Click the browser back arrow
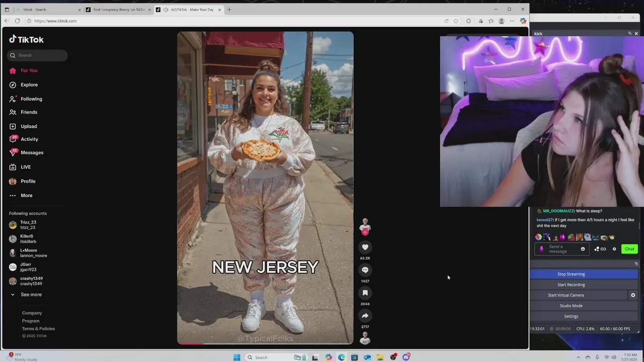Image resolution: width=644 pixels, height=362 pixels. tap(7, 21)
